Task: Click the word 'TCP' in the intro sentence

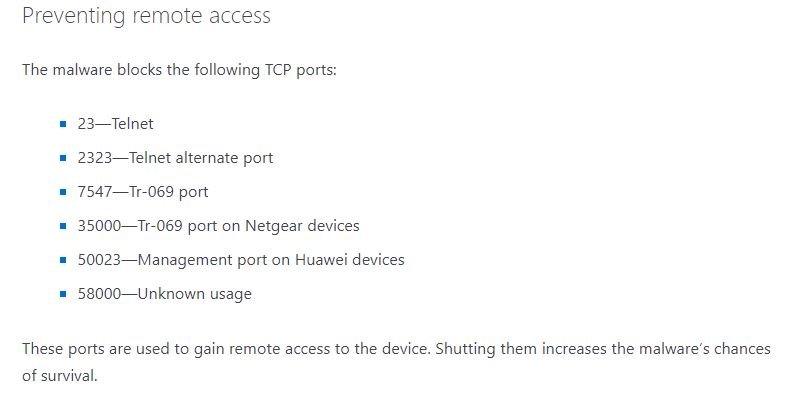Action: 278,69
